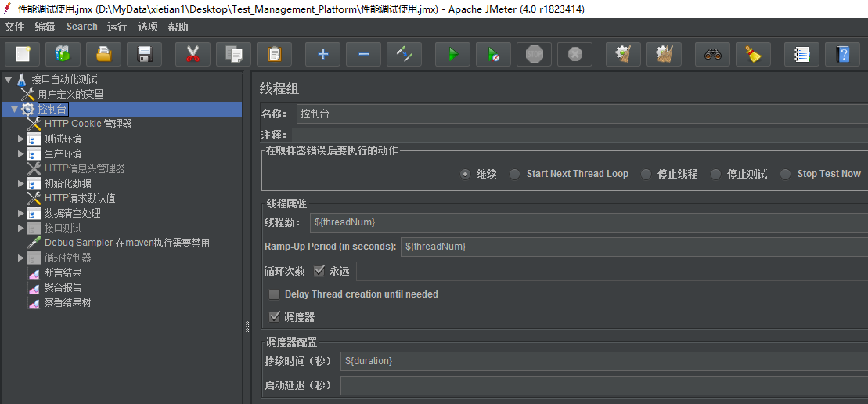Viewport: 868px width, 404px height.
Task: Click the 循环次数 input field
Action: (612, 271)
